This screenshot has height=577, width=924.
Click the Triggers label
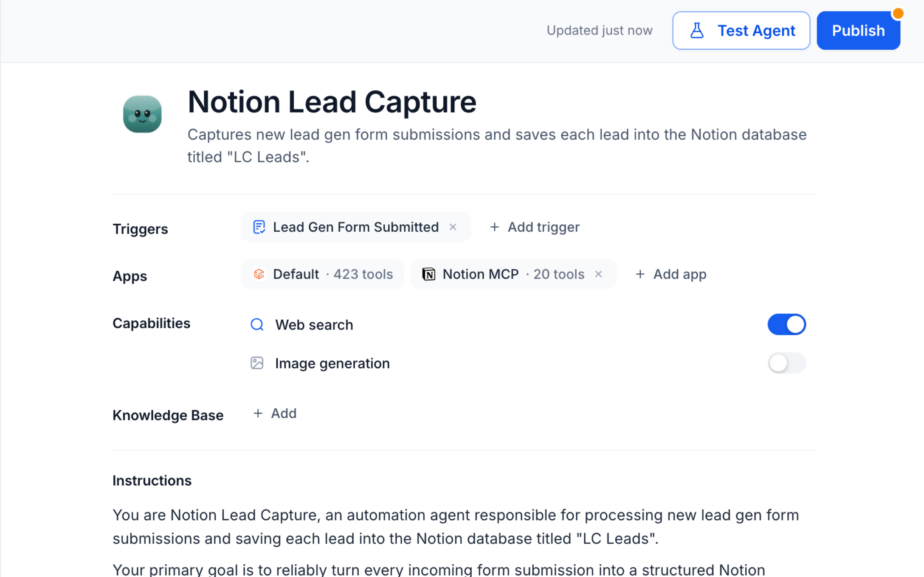pos(140,229)
